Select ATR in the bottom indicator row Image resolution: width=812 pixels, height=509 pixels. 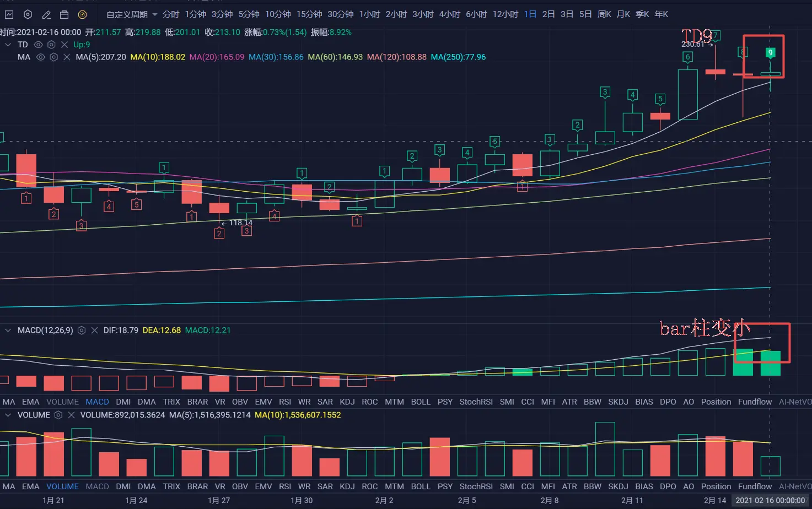coord(569,487)
